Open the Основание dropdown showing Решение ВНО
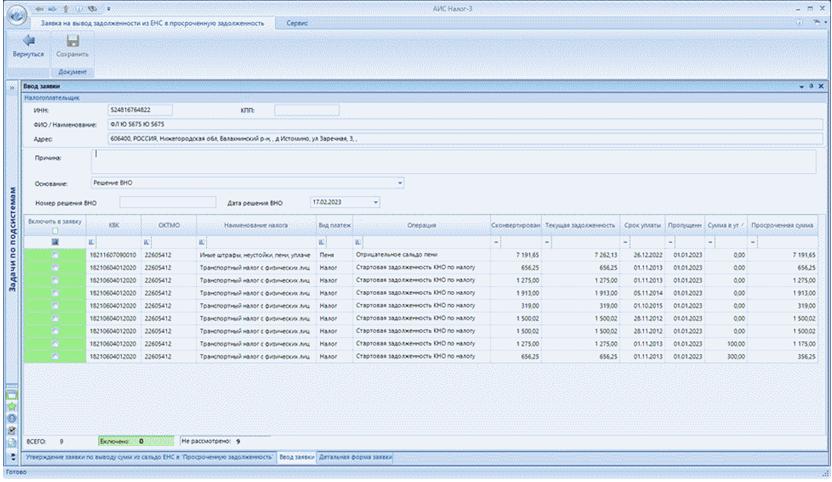This screenshot has height=482, width=832. (401, 183)
